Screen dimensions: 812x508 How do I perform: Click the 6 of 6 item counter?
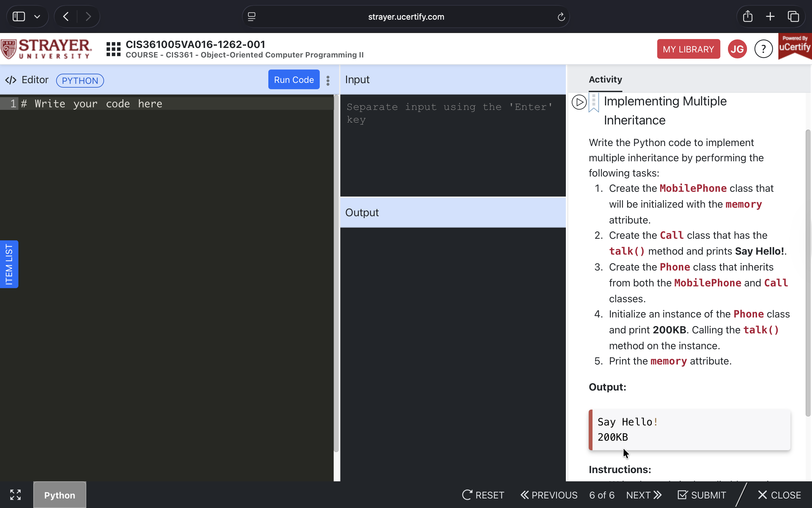[602, 495]
